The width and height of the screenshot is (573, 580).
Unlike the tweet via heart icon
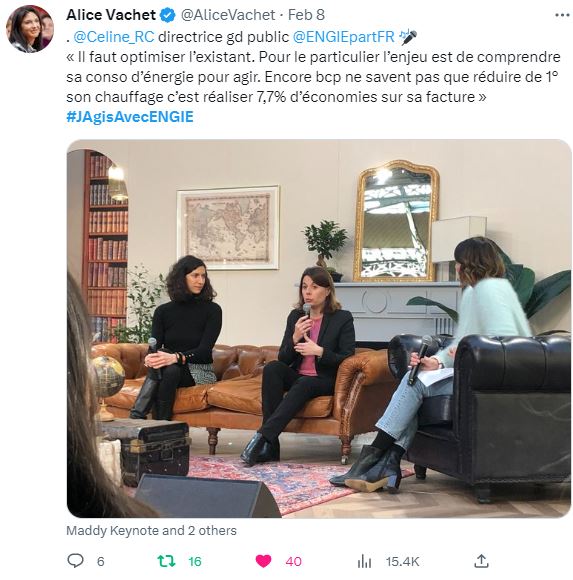pos(263,561)
